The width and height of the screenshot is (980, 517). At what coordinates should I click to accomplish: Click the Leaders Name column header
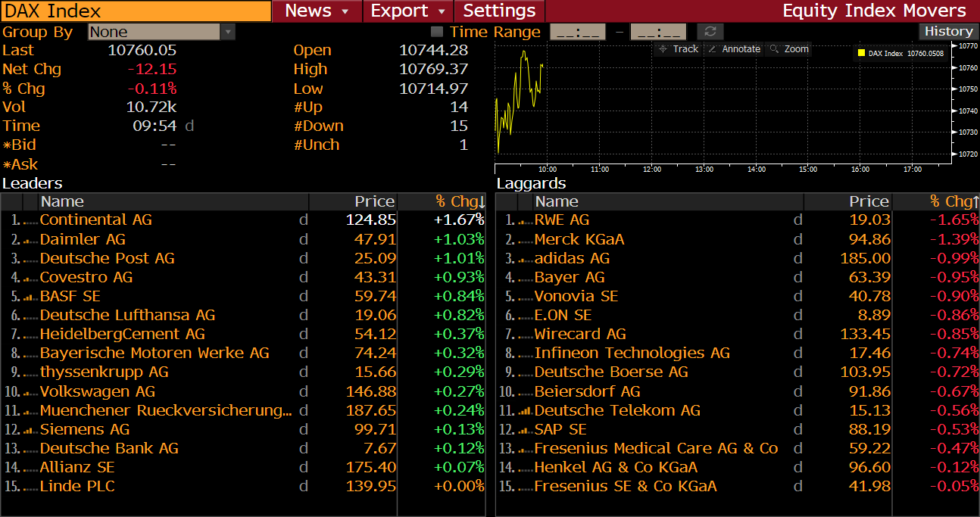(x=173, y=201)
